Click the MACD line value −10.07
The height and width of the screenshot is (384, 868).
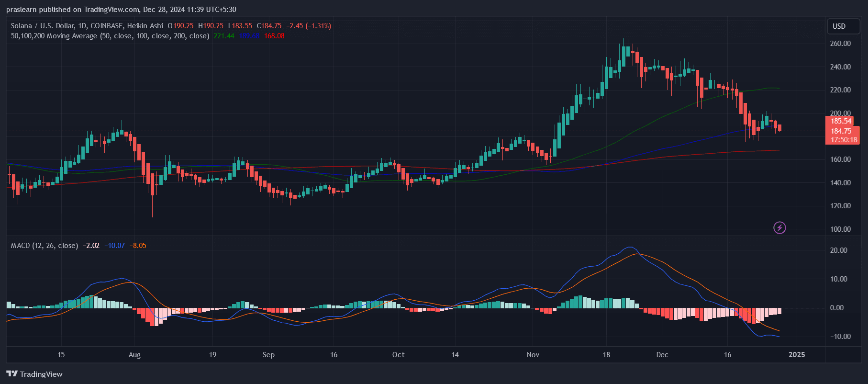click(x=115, y=246)
